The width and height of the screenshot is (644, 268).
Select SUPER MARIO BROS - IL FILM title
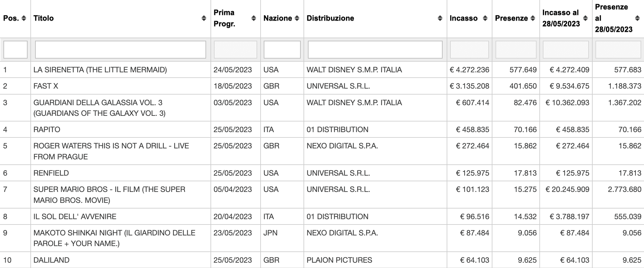point(109,195)
